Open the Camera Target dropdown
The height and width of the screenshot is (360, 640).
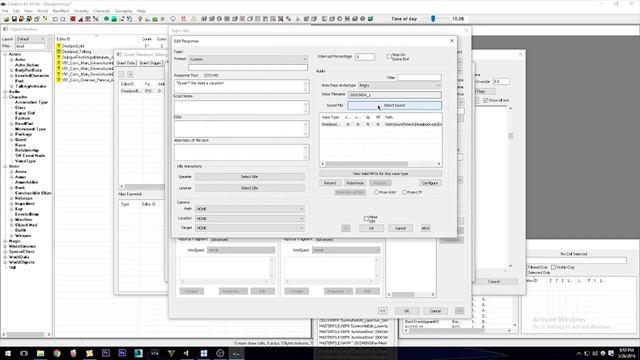pos(249,228)
